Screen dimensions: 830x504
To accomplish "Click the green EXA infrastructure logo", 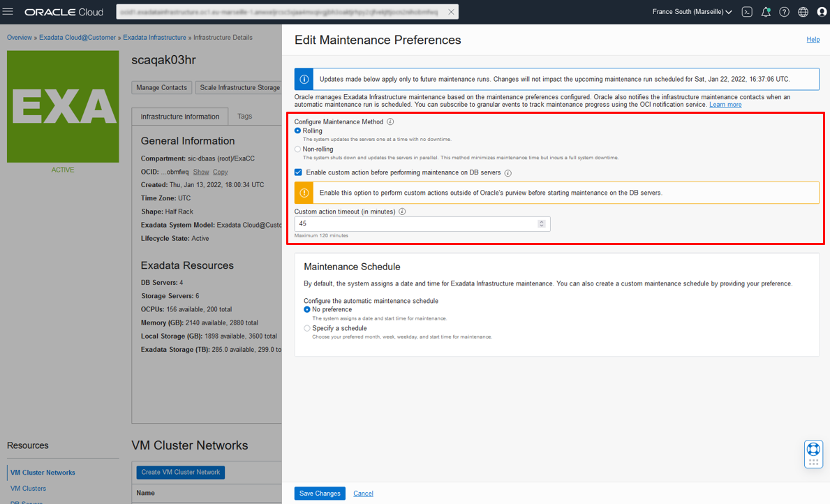I will pyautogui.click(x=63, y=106).
